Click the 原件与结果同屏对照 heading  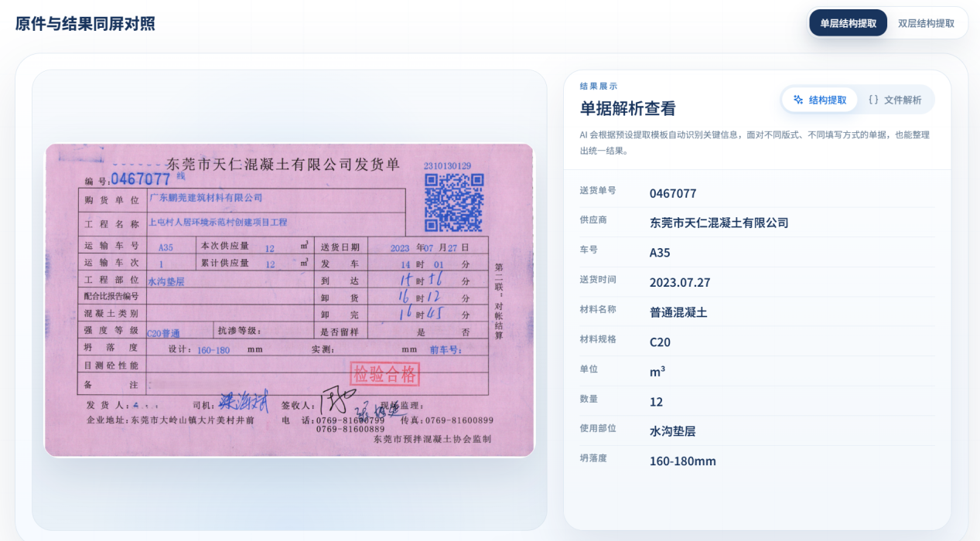85,24
